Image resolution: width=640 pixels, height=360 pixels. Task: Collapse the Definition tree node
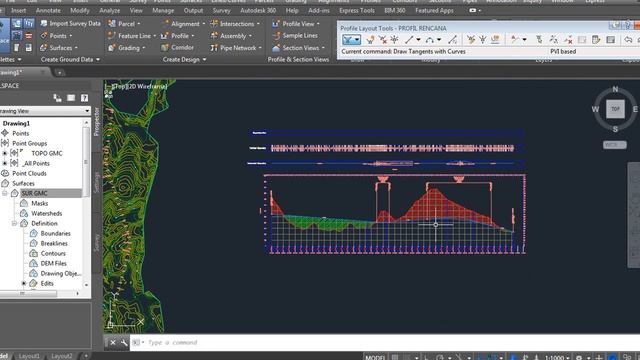(14, 223)
